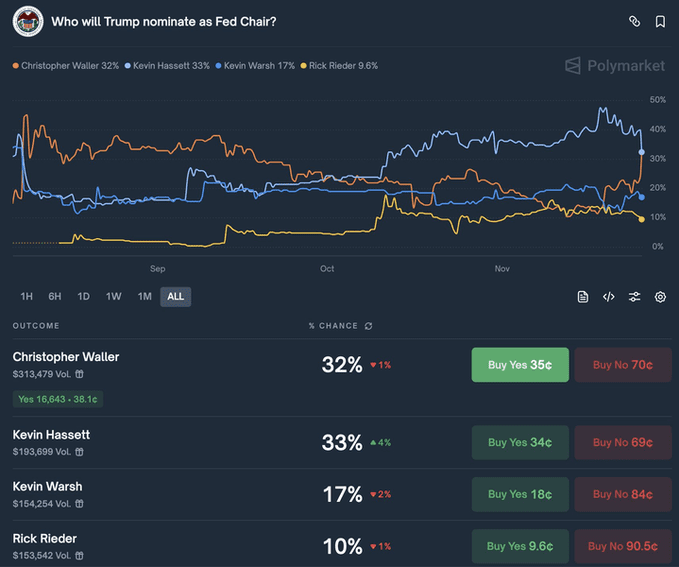This screenshot has height=567, width=679.
Task: Click the Yes 16,643 position badge
Action: pyautogui.click(x=59, y=399)
